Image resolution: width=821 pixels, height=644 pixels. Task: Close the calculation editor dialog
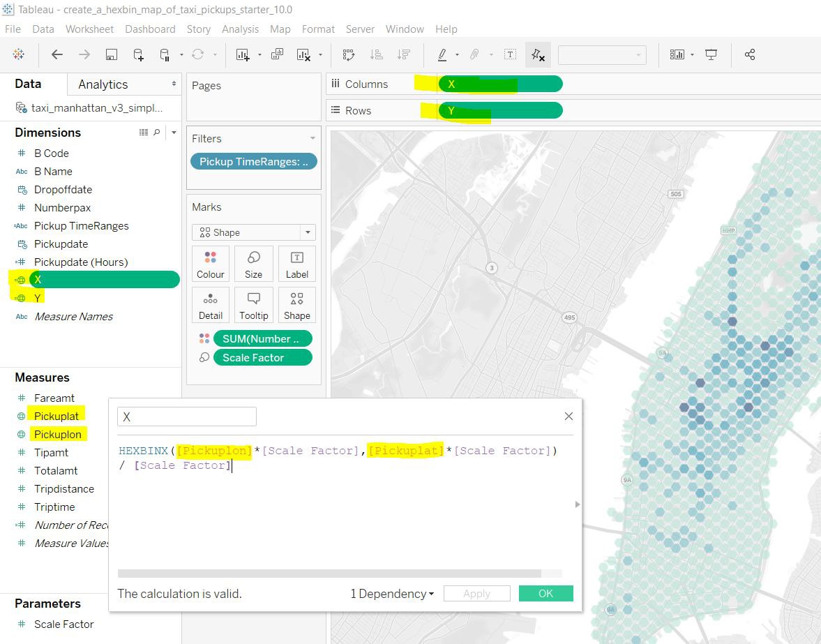(x=568, y=417)
